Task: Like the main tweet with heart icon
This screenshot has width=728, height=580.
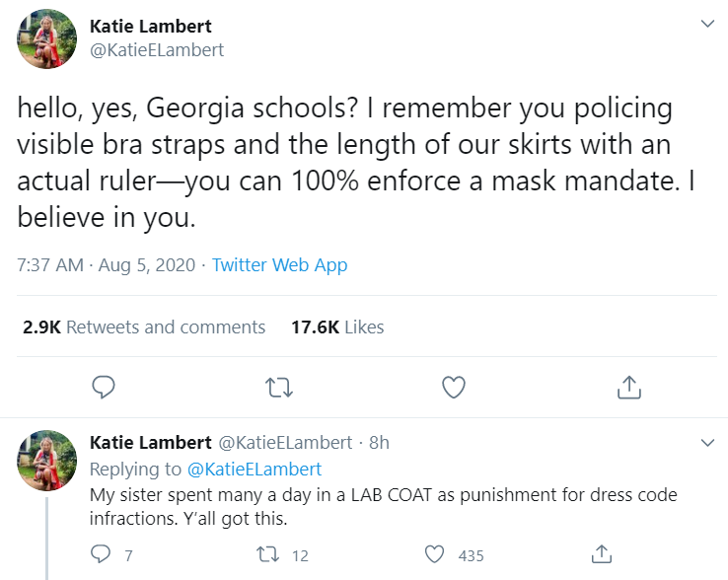Action: point(453,388)
